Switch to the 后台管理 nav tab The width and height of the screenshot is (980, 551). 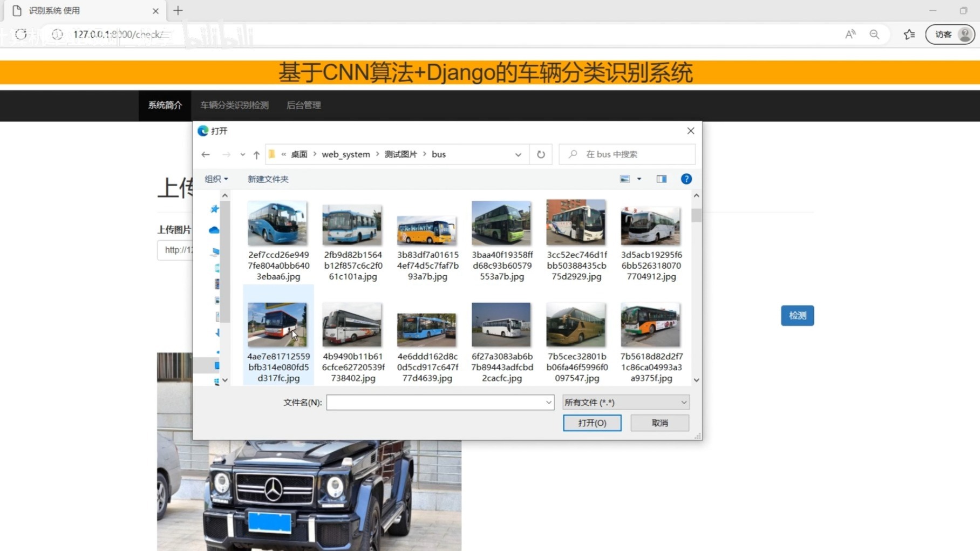[303, 105]
